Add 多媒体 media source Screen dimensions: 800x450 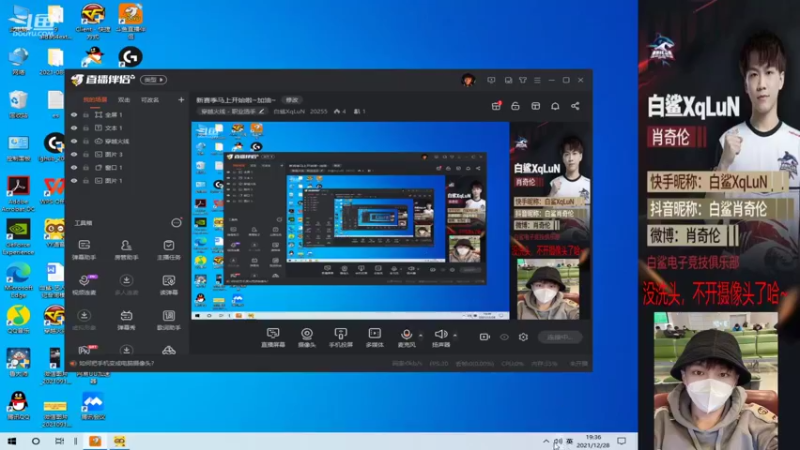pyautogui.click(x=374, y=338)
